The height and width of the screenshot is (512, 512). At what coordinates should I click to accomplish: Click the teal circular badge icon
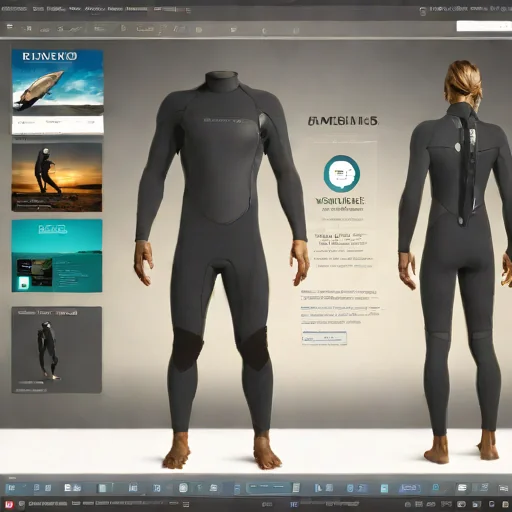[342, 173]
